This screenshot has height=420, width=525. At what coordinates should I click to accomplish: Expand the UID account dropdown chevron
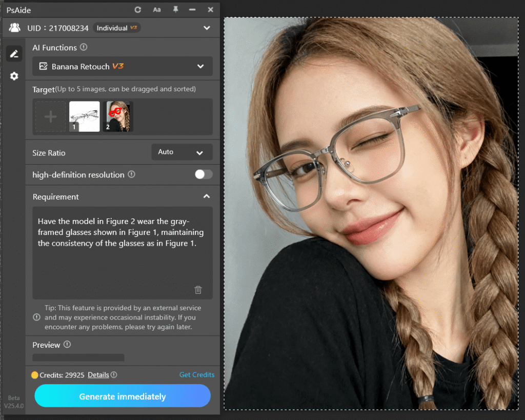point(206,28)
